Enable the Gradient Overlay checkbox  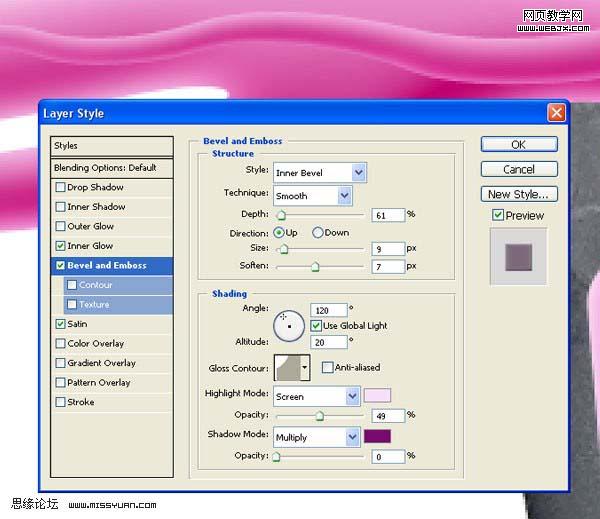(x=60, y=363)
